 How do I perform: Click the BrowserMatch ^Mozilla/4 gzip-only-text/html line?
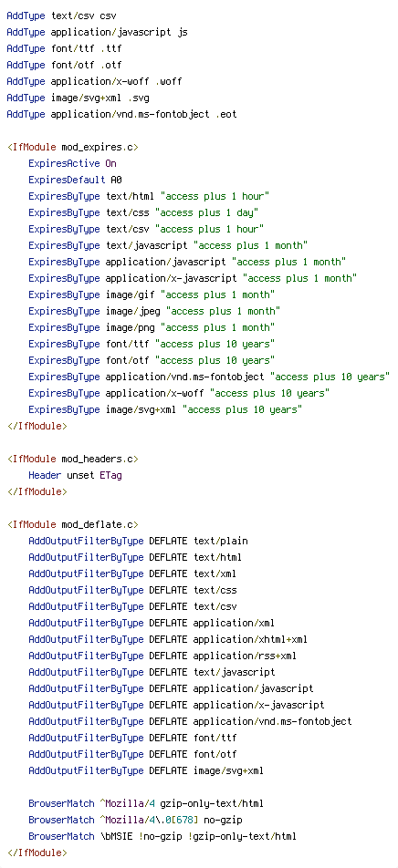[146, 803]
